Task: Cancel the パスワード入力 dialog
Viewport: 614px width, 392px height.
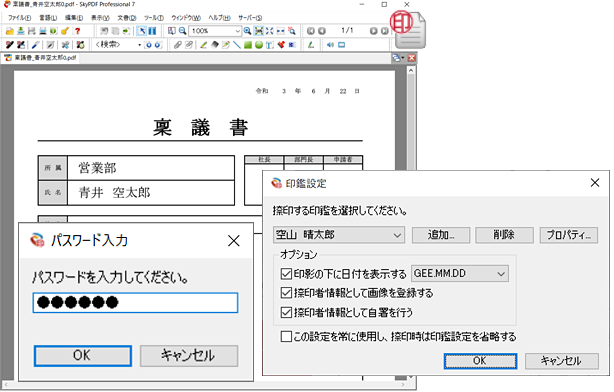Action: tap(189, 356)
